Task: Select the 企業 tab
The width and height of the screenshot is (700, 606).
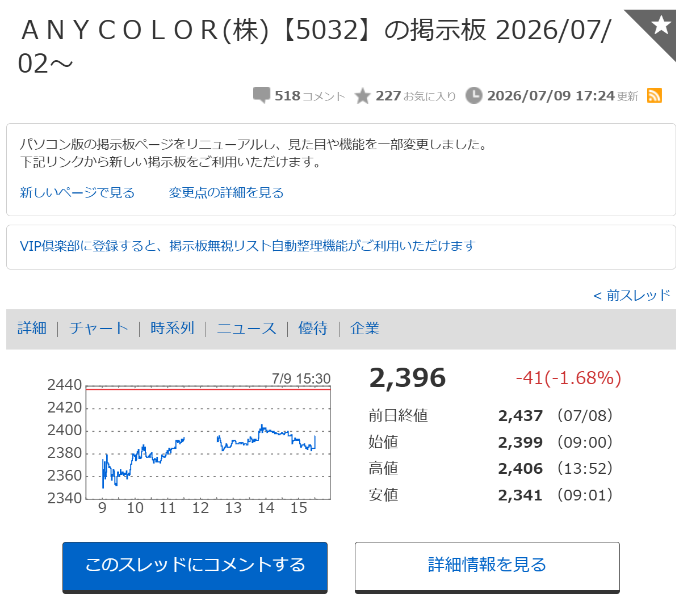Action: click(365, 328)
